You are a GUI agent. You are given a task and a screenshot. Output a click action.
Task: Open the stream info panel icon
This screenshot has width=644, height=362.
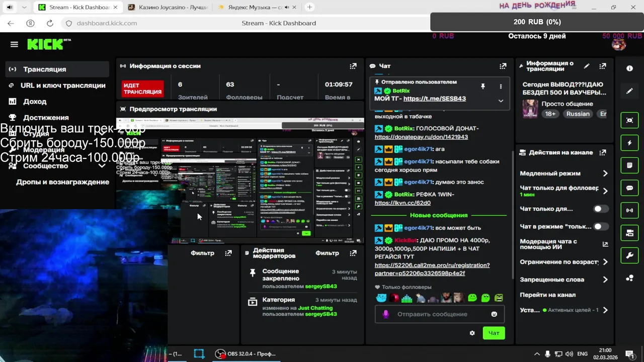pyautogui.click(x=629, y=68)
